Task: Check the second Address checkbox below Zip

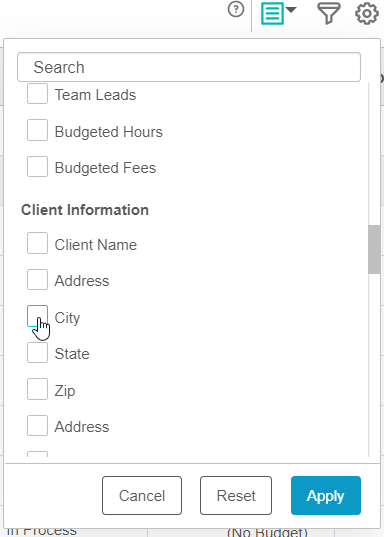Action: [37, 425]
